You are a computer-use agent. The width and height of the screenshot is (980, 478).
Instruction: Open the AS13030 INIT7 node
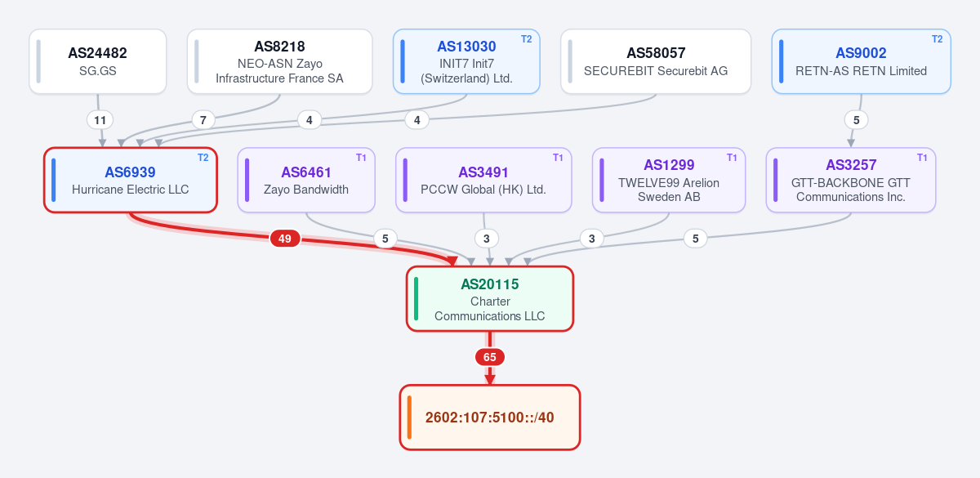pos(466,61)
